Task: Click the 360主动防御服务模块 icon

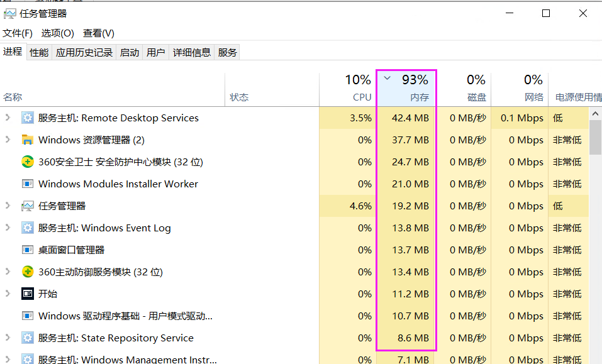Action: [27, 272]
